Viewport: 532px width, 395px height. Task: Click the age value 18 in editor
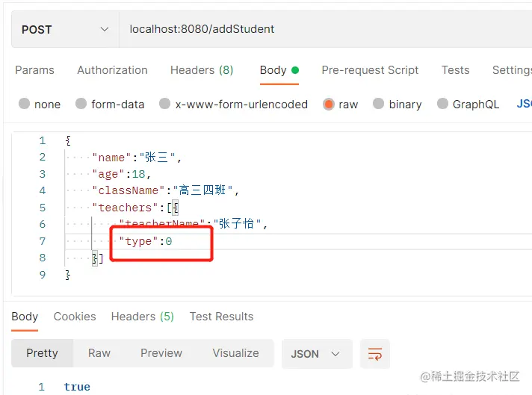[x=138, y=174]
